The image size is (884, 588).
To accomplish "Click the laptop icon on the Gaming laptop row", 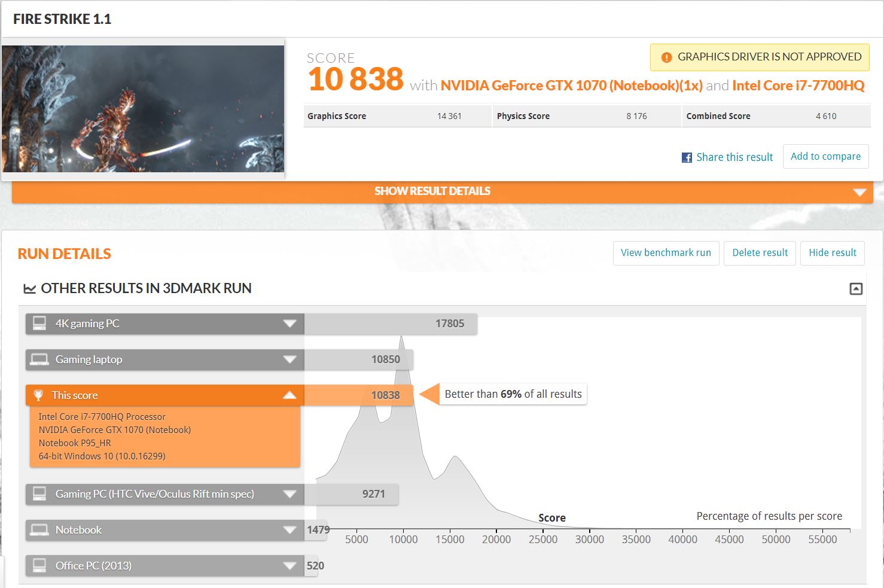I will tap(39, 359).
